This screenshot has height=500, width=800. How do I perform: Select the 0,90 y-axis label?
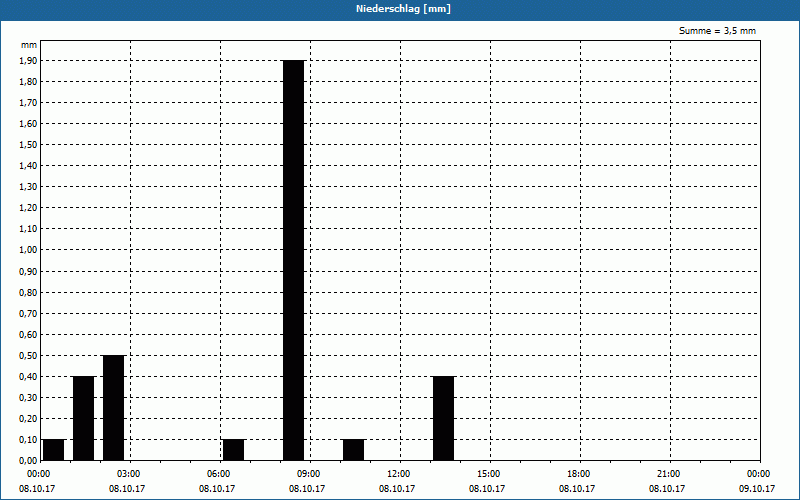pos(28,272)
